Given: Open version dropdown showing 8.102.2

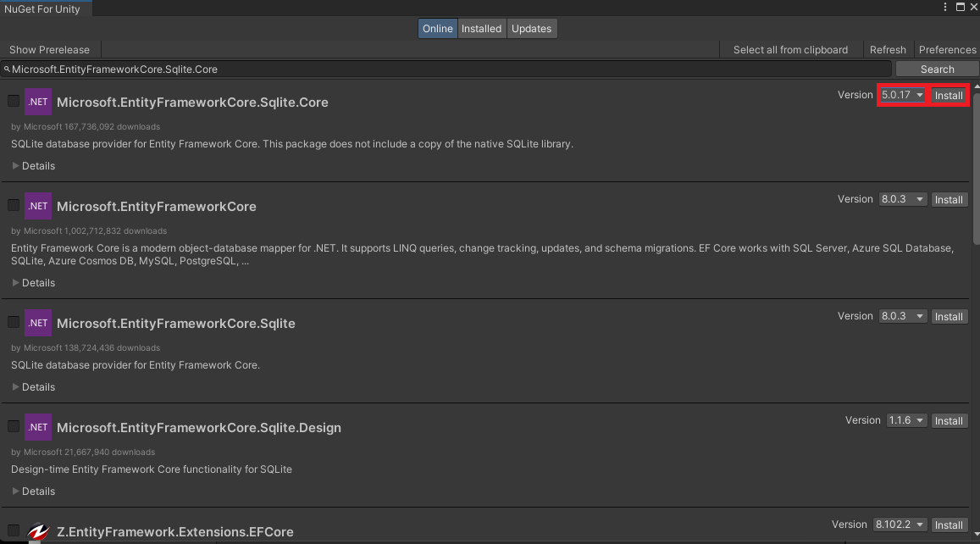Looking at the screenshot, I should [900, 525].
